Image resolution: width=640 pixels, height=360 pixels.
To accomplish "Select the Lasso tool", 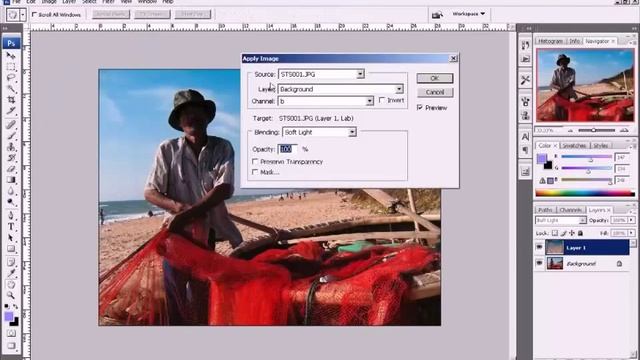I will pos(11,78).
